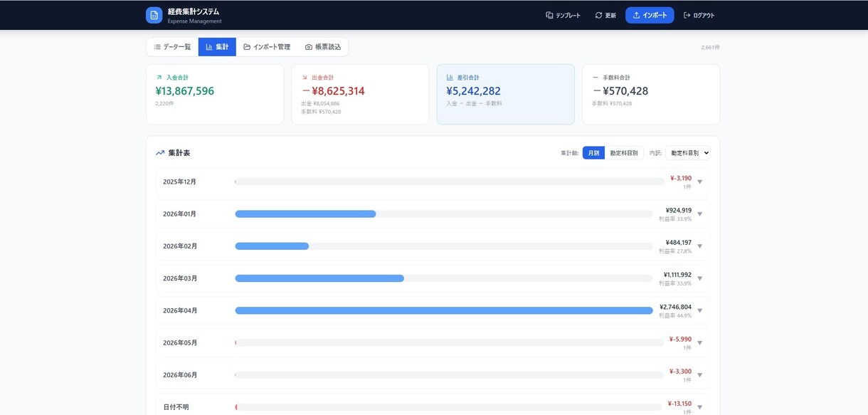The width and height of the screenshot is (868, 415).
Task: Click the expense system logo icon
Action: coord(154,15)
